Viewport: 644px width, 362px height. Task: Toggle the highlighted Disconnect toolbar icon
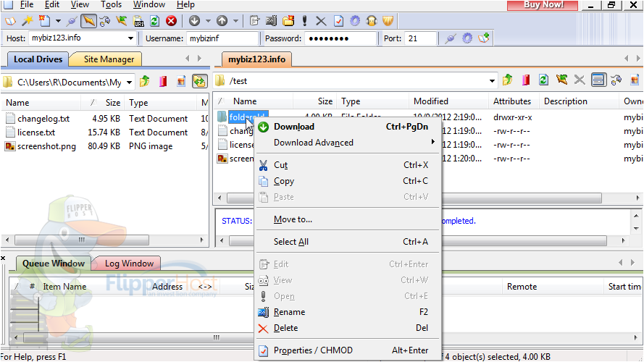88,20
